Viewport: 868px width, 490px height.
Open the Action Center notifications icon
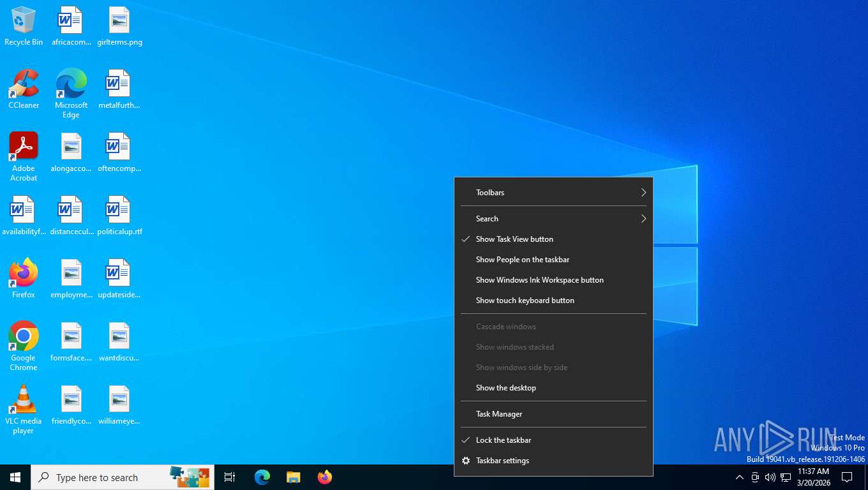tap(848, 477)
